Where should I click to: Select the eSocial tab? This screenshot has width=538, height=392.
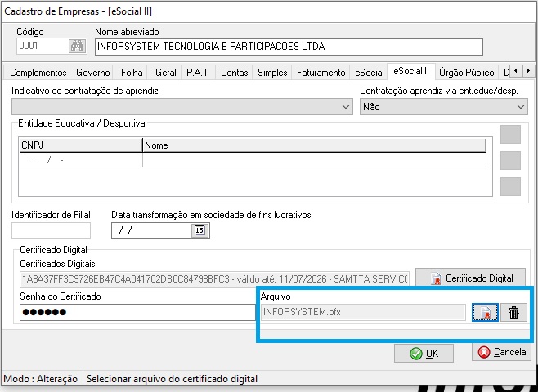[369, 73]
